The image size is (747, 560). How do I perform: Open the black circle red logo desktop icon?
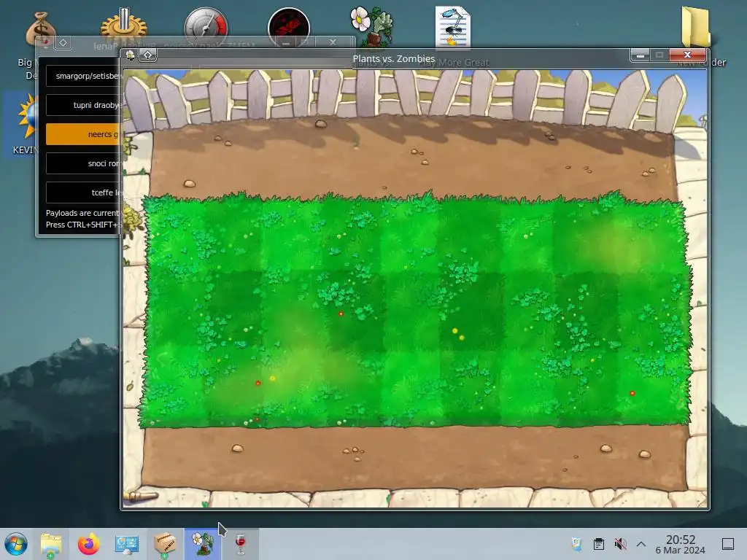point(289,27)
